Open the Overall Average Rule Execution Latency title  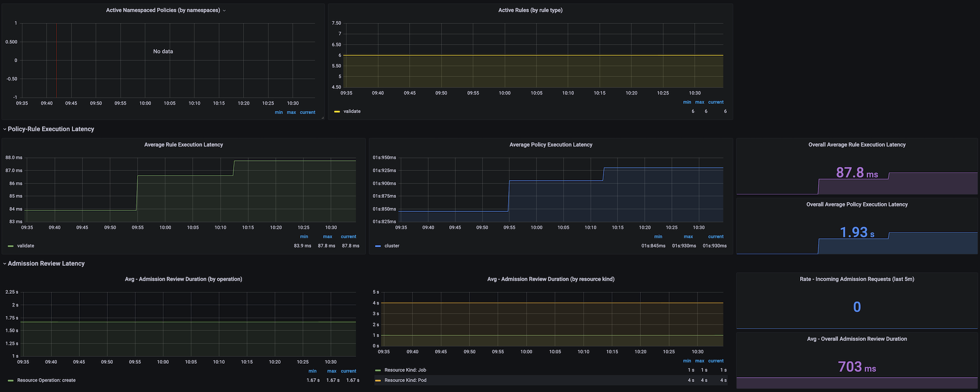(857, 145)
